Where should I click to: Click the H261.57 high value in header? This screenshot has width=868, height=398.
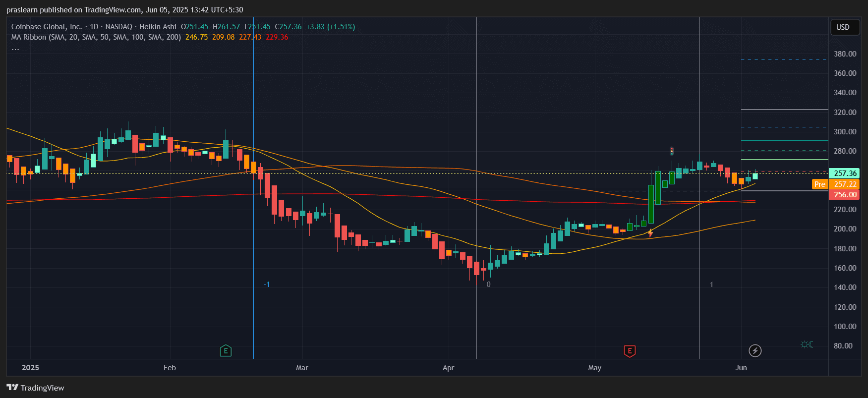pyautogui.click(x=226, y=27)
